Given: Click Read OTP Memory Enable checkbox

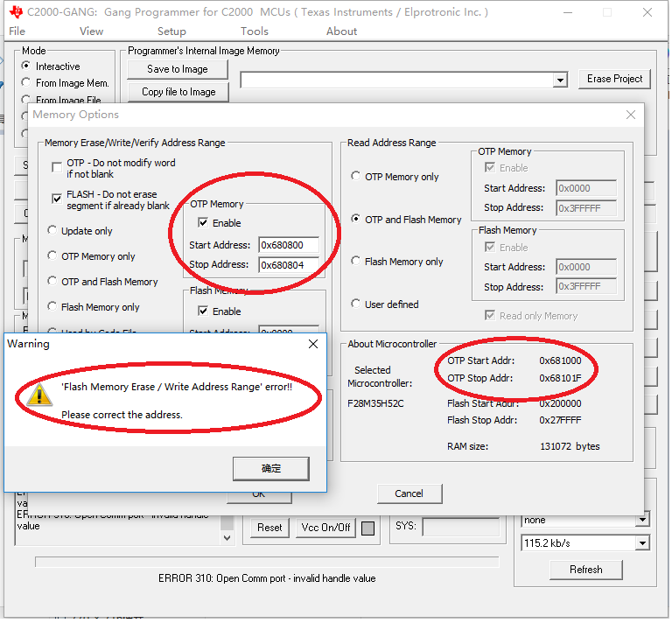Looking at the screenshot, I should tap(490, 167).
